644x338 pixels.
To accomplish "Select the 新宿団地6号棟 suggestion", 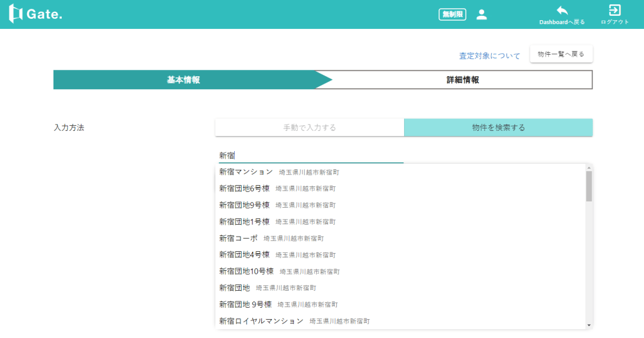I will 244,188.
